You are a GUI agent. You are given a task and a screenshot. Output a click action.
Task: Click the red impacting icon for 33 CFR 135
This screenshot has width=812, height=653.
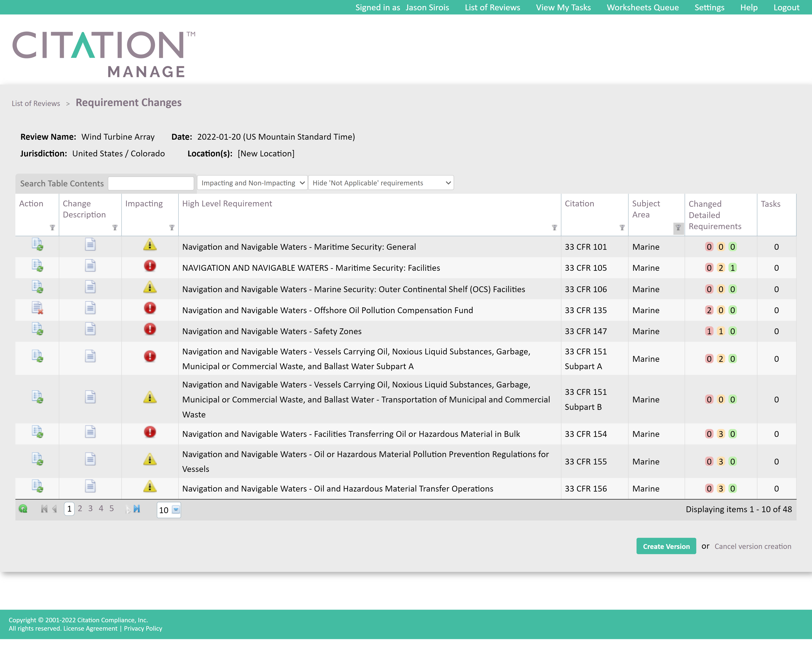(150, 308)
